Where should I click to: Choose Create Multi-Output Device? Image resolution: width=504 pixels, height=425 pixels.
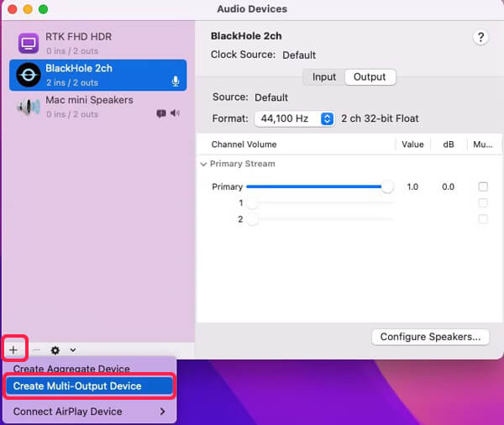[89, 386]
